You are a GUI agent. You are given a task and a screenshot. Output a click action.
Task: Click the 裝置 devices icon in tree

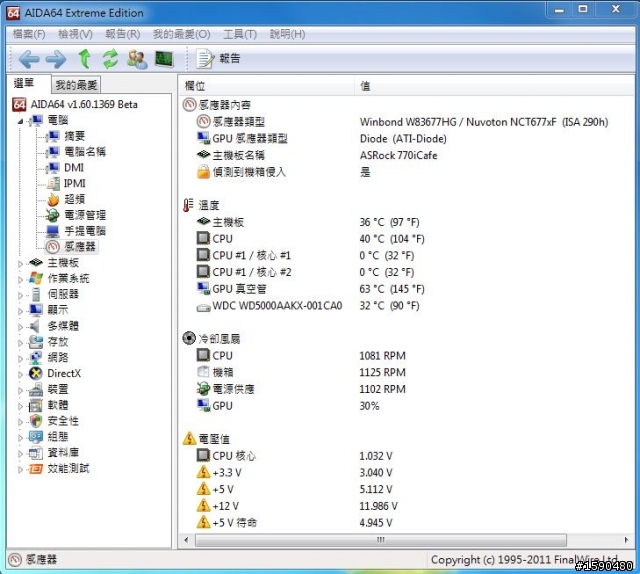36,389
